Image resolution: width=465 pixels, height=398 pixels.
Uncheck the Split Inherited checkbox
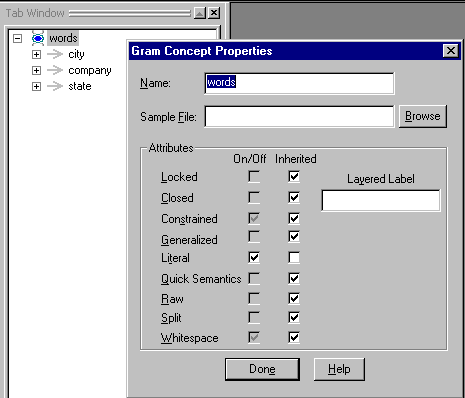294,317
